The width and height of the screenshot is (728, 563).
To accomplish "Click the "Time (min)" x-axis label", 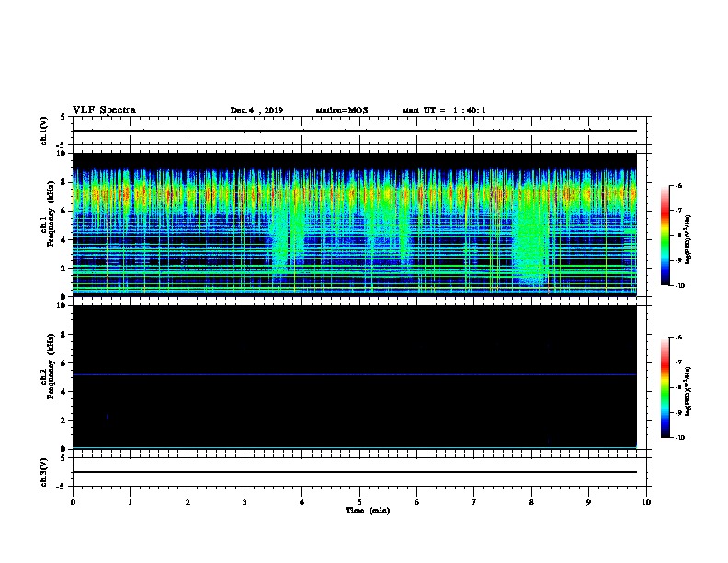I will pyautogui.click(x=368, y=511).
